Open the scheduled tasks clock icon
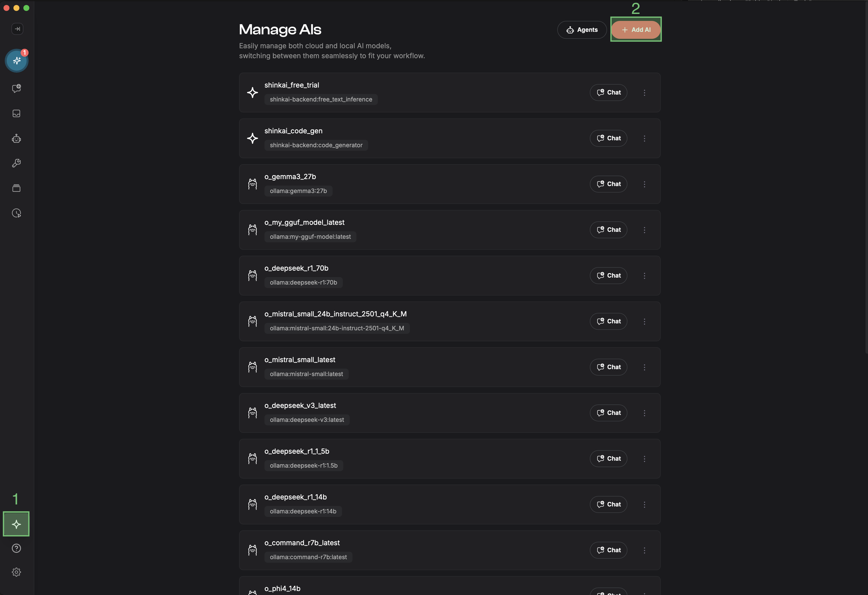The image size is (868, 595). 16,213
